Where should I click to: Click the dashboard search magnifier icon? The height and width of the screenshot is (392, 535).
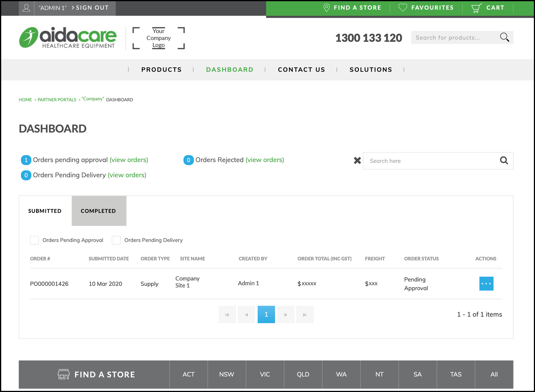[504, 161]
